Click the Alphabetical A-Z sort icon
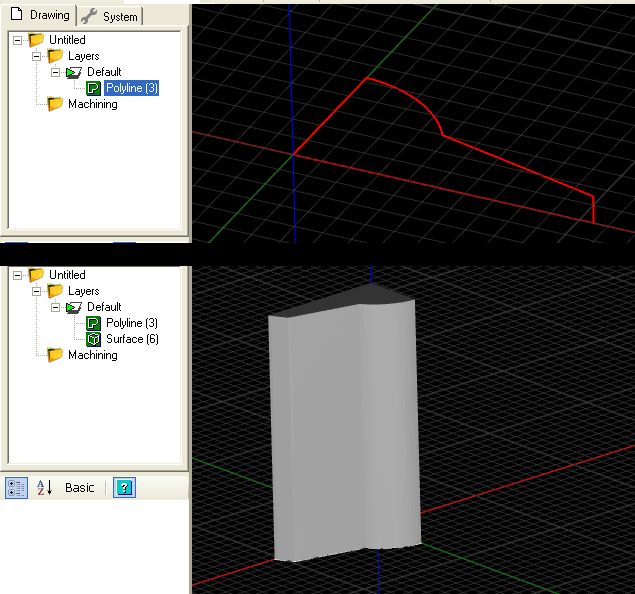635x594 pixels. coord(44,488)
